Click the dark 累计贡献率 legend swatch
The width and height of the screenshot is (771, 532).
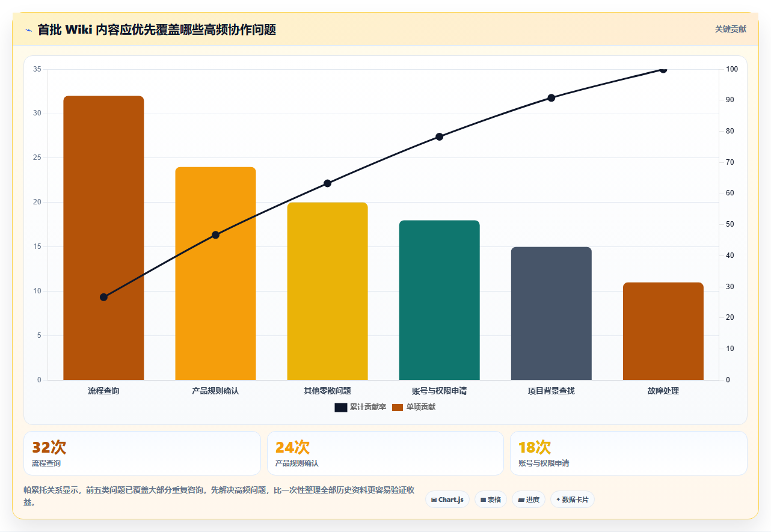tap(341, 408)
